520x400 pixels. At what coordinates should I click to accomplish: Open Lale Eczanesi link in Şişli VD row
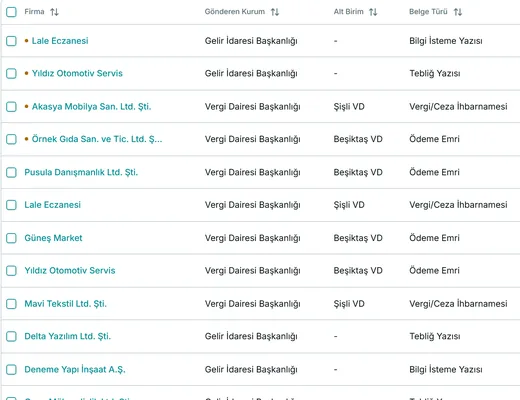coord(53,205)
